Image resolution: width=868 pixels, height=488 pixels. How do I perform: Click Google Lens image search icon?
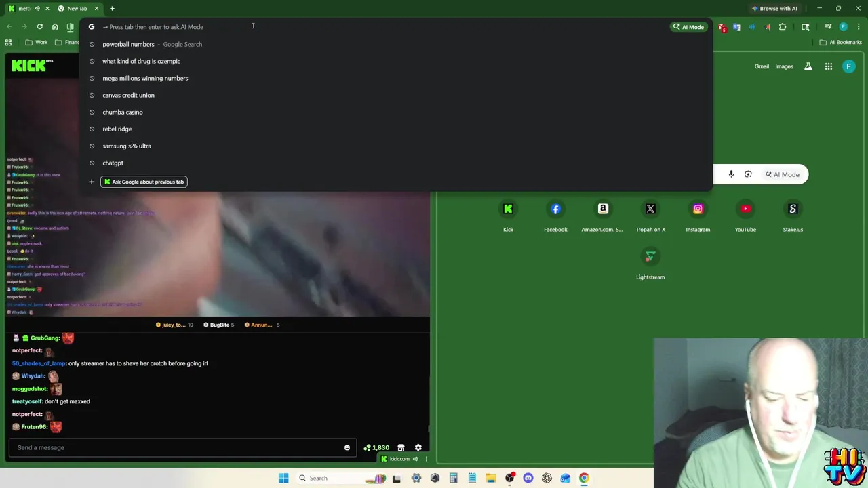[748, 174]
